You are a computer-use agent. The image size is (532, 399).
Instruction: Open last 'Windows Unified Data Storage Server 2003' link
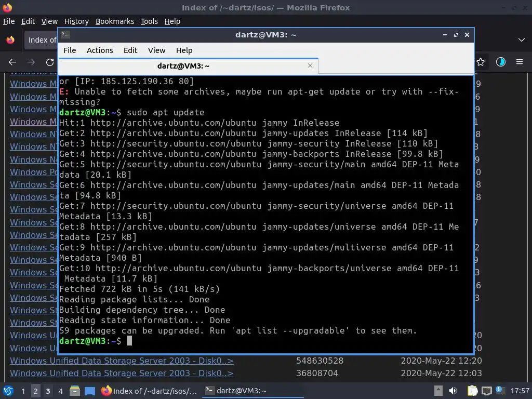(122, 373)
